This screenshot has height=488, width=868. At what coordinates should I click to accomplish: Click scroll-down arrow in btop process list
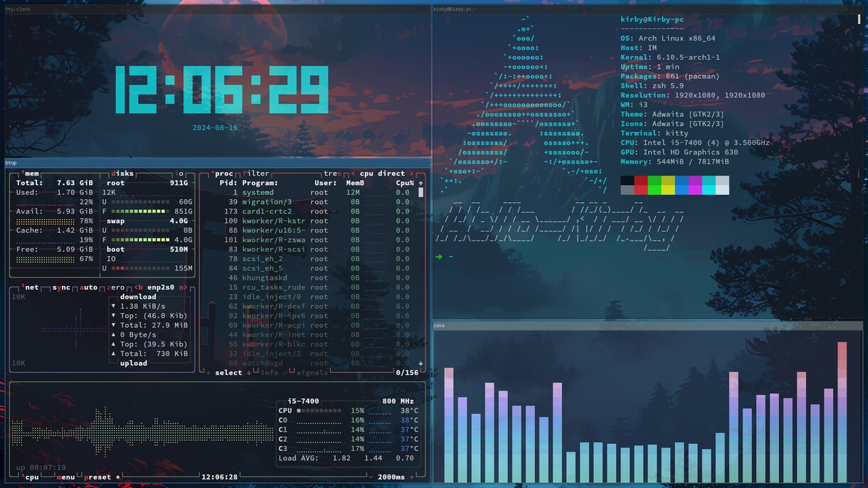(420, 363)
